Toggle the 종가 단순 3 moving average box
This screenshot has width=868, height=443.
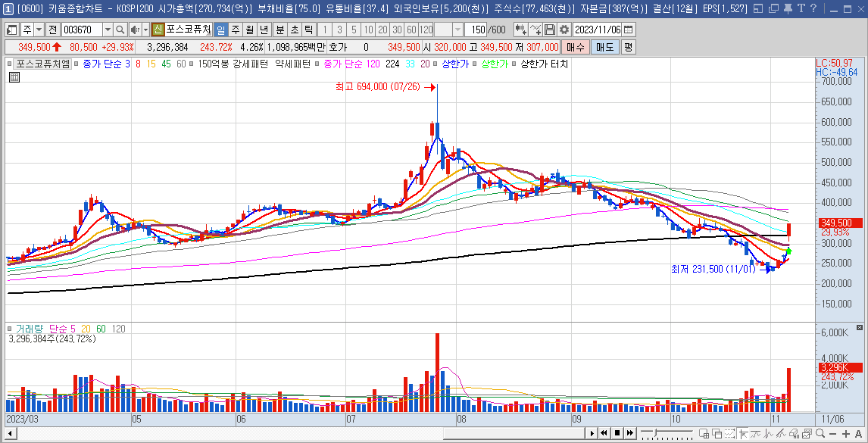76,64
